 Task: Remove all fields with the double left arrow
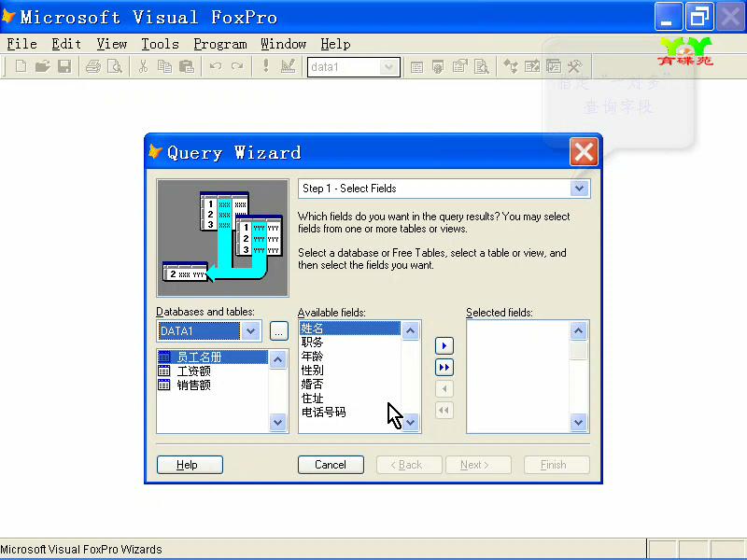pos(444,411)
